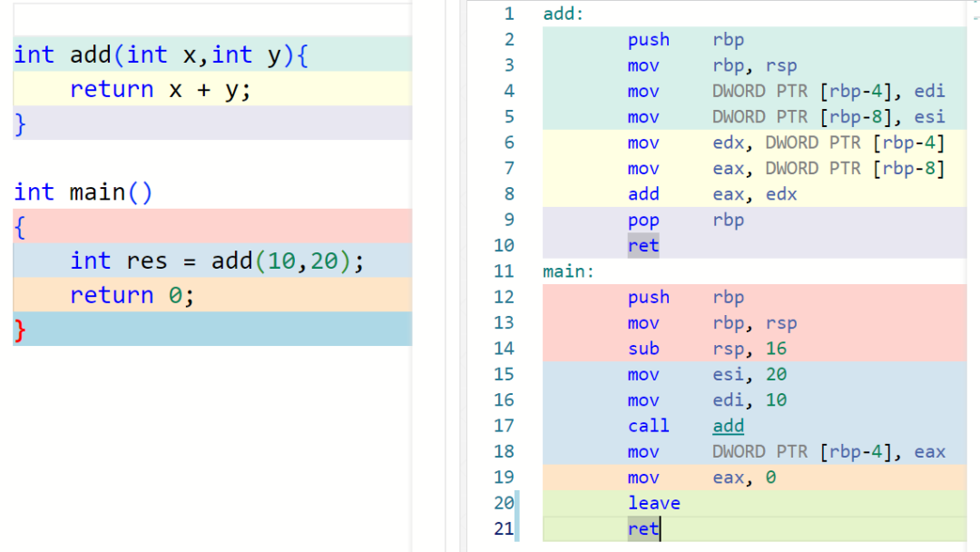This screenshot has width=980, height=552.
Task: Select the "mov eax, 0" instruction
Action: click(701, 478)
